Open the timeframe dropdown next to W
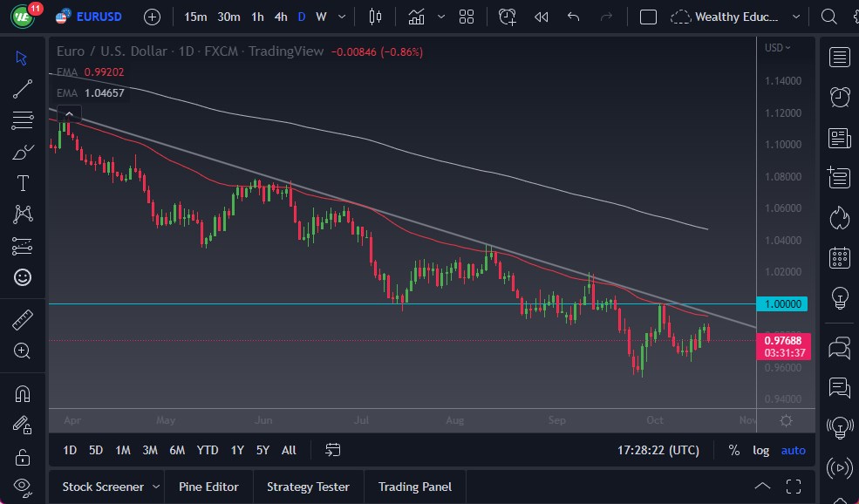This screenshot has width=859, height=504. [x=341, y=17]
